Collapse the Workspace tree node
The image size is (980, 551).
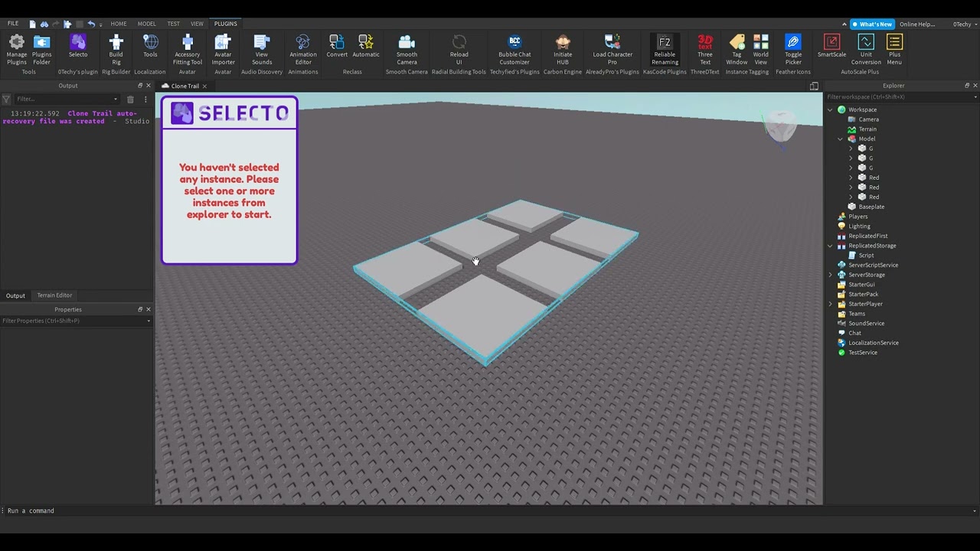[x=831, y=110]
